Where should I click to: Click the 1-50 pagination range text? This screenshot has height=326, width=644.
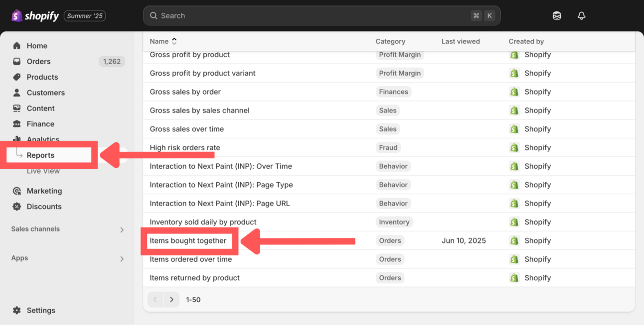[193, 300]
